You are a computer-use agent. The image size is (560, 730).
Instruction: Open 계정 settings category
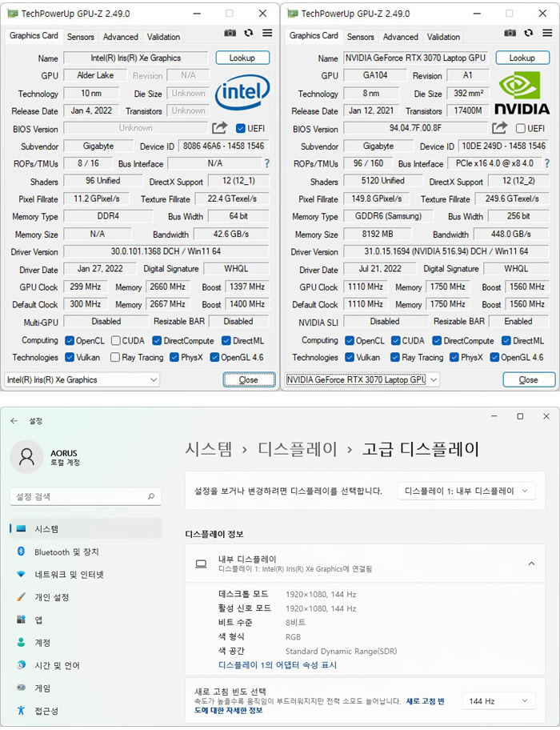86,643
